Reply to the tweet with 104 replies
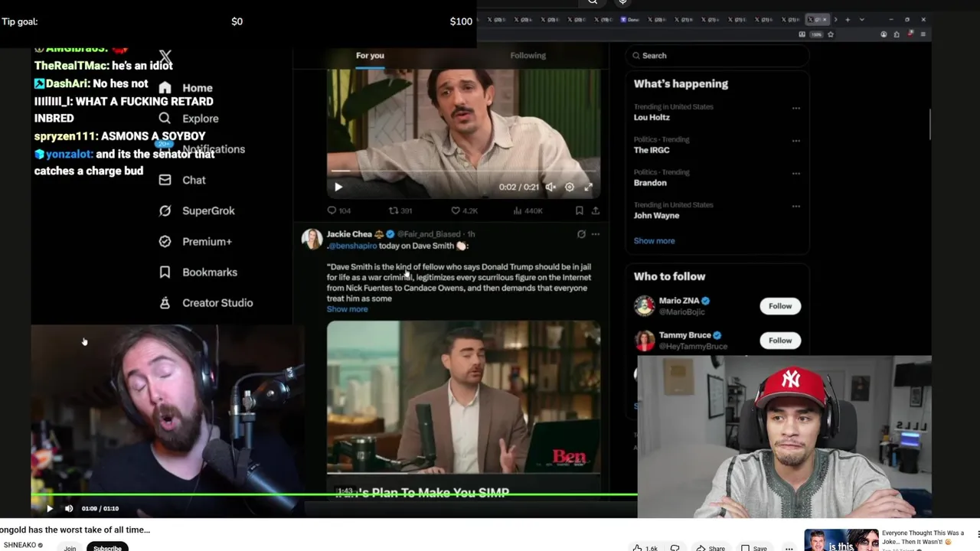The width and height of the screenshot is (980, 551). click(339, 210)
